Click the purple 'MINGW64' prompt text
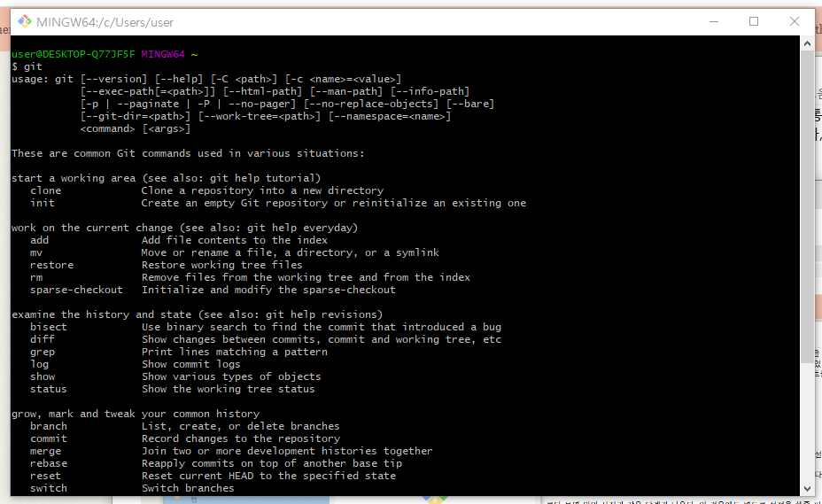 point(162,54)
